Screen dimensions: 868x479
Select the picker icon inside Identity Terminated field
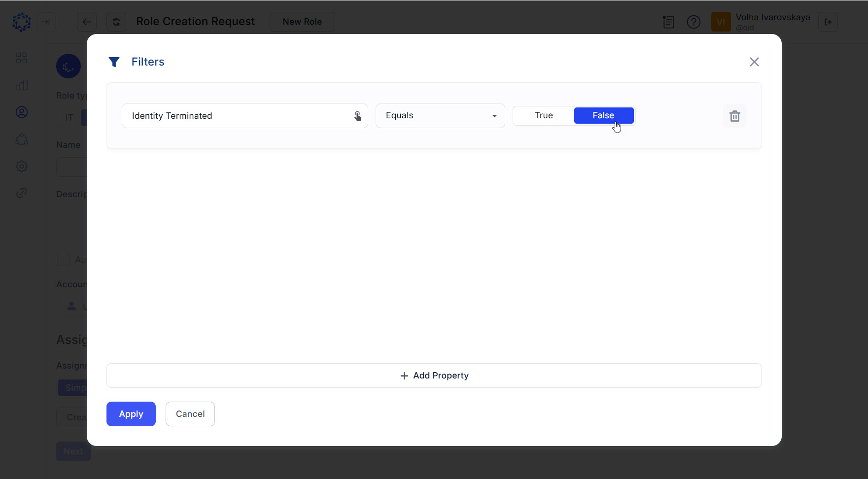(357, 116)
